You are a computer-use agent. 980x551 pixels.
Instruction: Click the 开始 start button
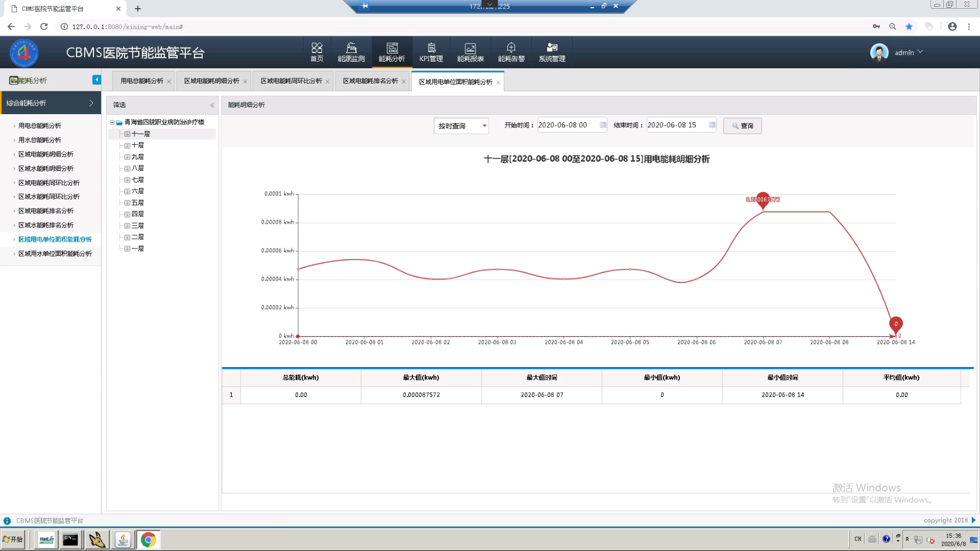click(13, 539)
